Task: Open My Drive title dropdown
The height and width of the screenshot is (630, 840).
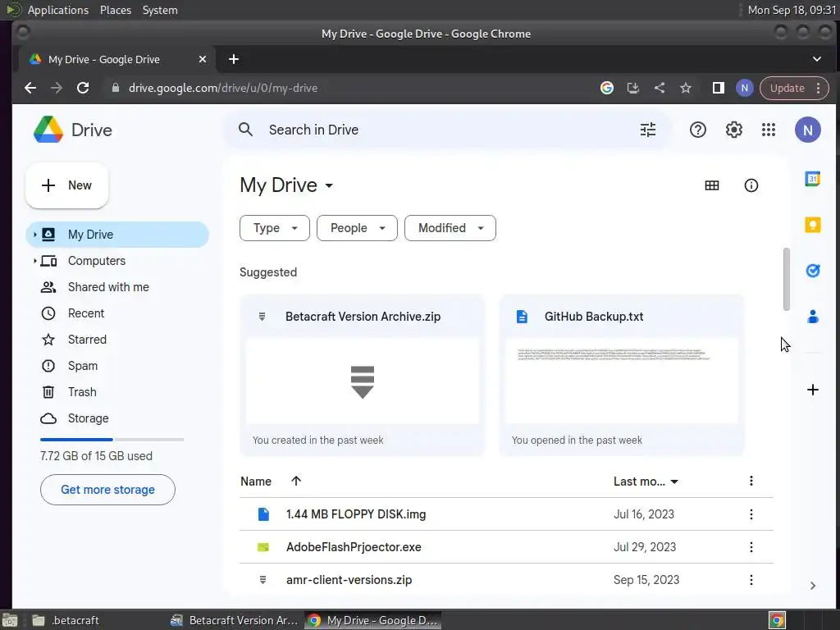Action: 286,185
